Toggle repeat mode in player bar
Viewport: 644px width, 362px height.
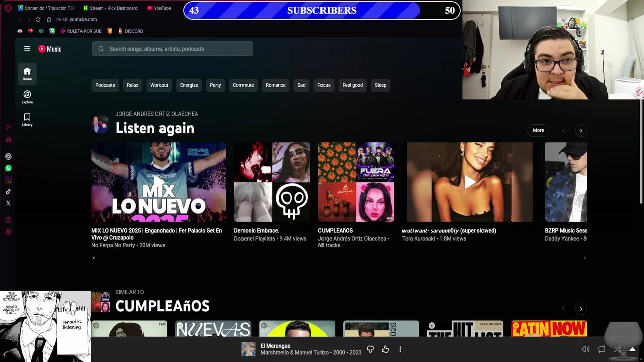(x=602, y=349)
